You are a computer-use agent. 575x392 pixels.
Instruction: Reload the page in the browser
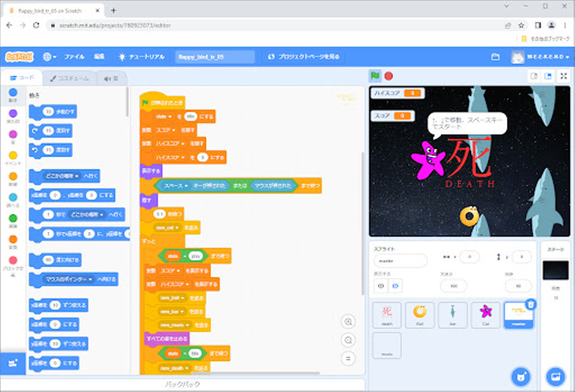tap(36, 25)
